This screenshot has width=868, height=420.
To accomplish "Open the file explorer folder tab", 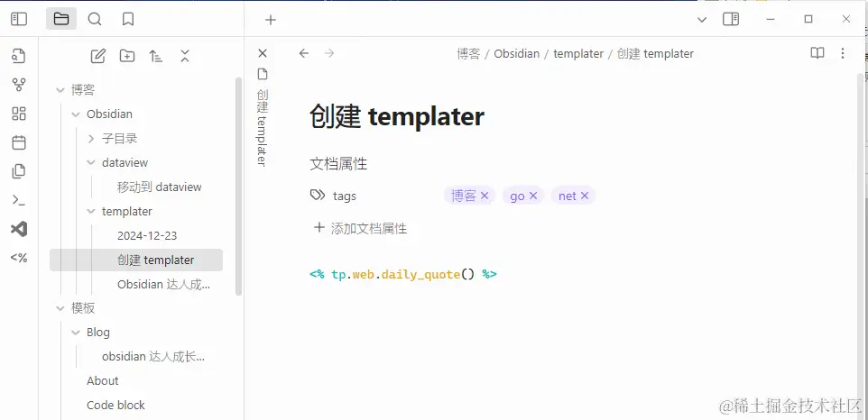I will (x=60, y=19).
